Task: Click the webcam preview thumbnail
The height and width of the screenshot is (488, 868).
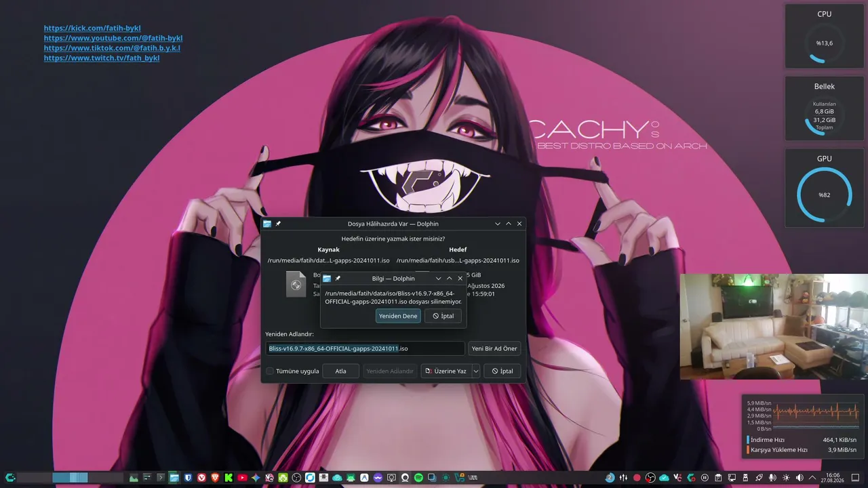Action: tap(774, 327)
